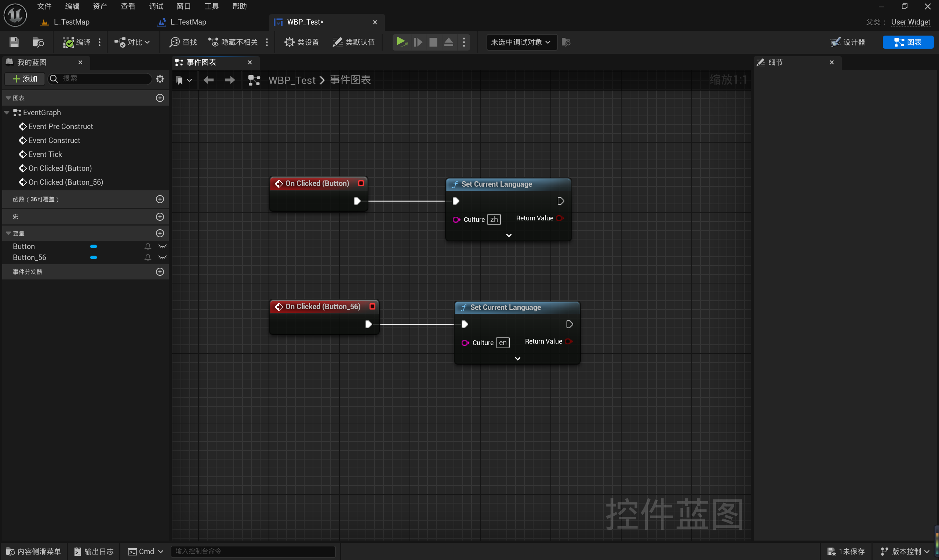Open the debug object dropdown (未选中调试对象)
The height and width of the screenshot is (560, 939).
click(x=521, y=42)
